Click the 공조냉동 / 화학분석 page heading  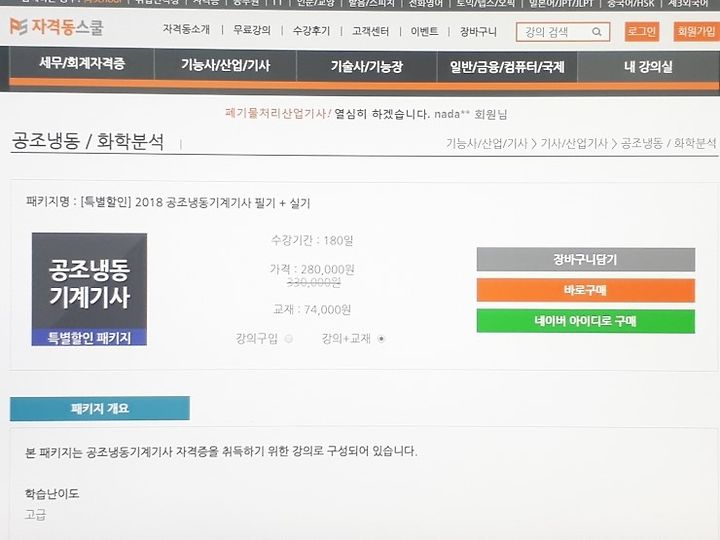click(x=87, y=141)
